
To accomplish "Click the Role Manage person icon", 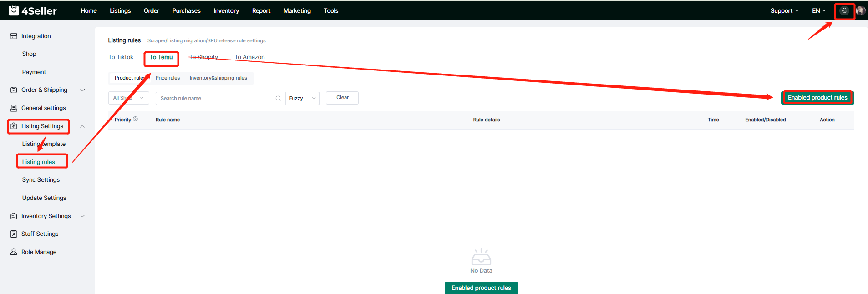I will 14,252.
